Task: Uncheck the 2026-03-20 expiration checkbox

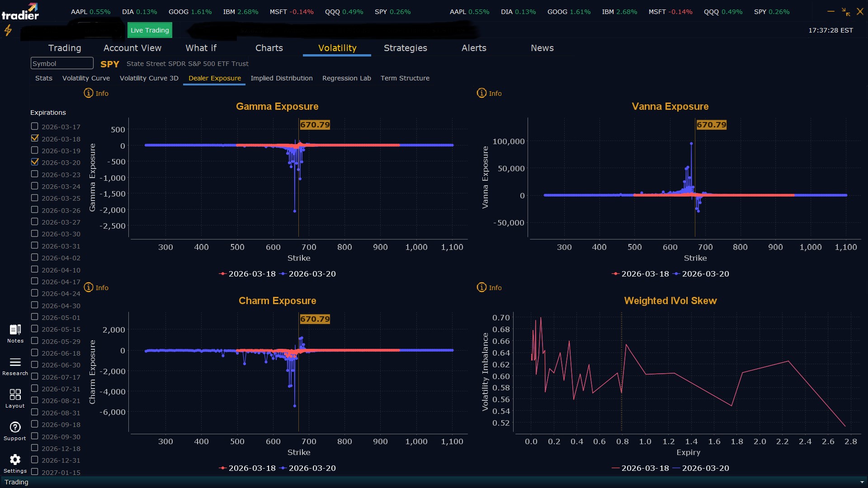Action: [x=35, y=162]
